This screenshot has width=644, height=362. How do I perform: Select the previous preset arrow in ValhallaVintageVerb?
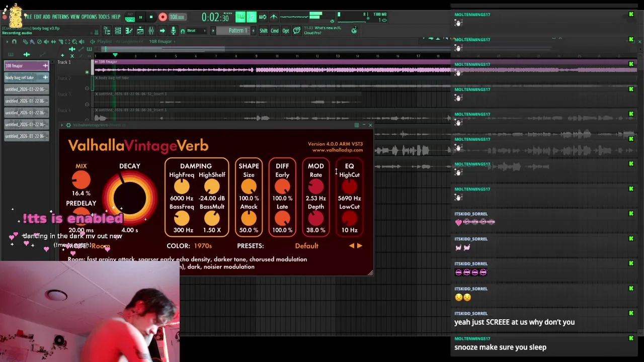tap(352, 246)
